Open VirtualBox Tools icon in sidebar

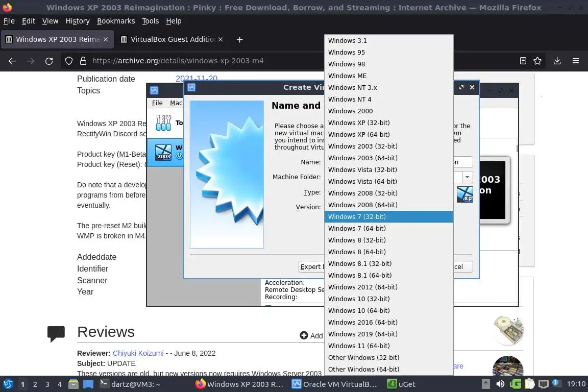163,122
